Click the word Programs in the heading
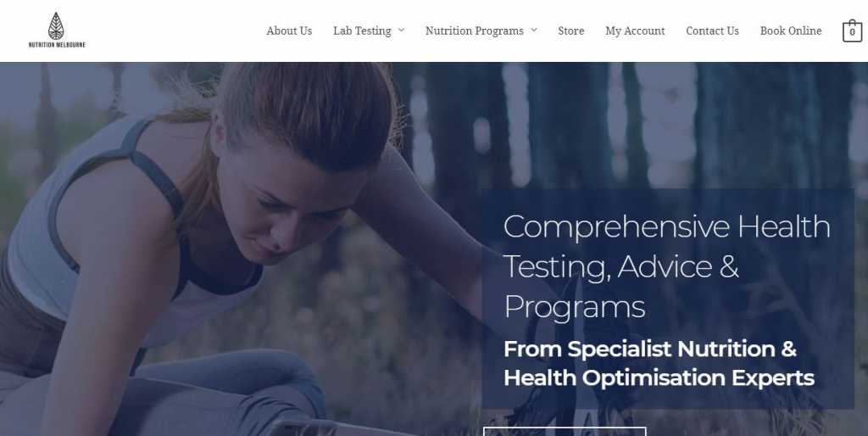868x436 pixels. pos(575,307)
